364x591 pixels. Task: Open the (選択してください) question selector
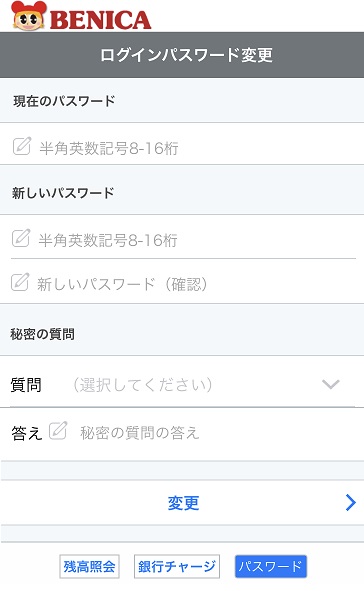click(142, 385)
